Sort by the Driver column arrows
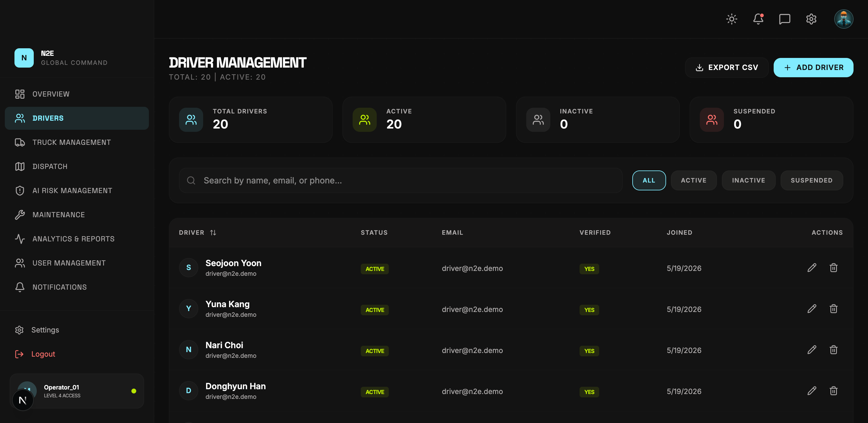 coord(213,233)
